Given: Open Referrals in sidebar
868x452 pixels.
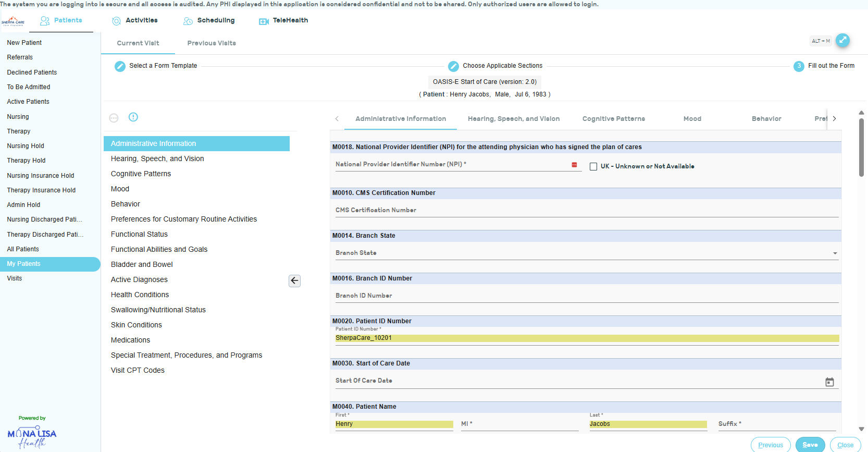Looking at the screenshot, I should pyautogui.click(x=20, y=57).
